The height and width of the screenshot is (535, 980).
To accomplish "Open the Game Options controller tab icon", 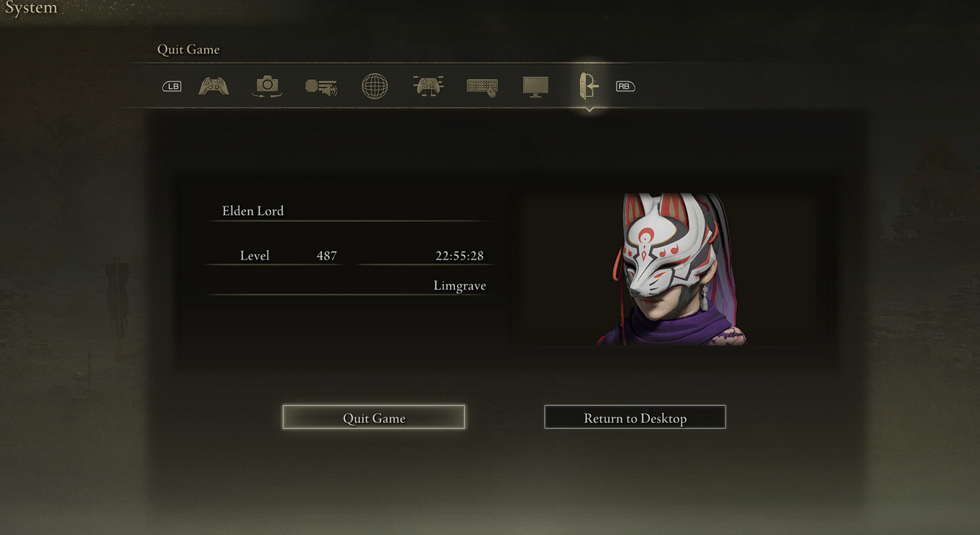I will pyautogui.click(x=214, y=87).
